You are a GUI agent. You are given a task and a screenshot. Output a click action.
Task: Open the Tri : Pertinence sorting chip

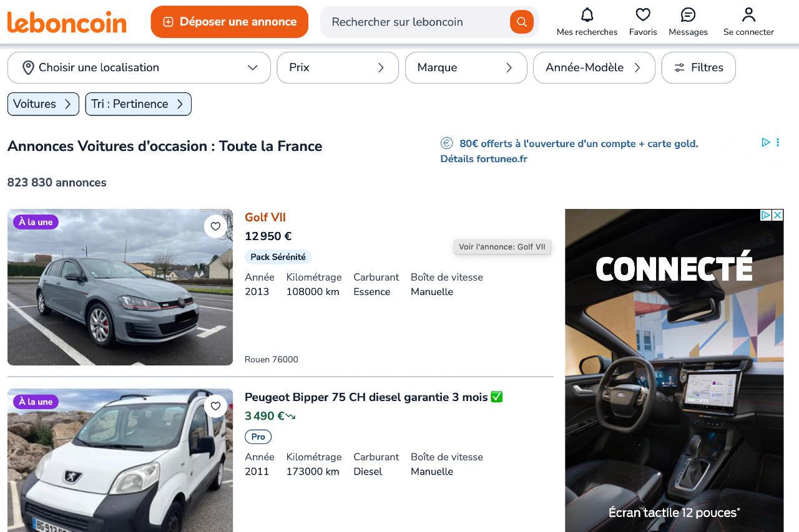pos(138,104)
